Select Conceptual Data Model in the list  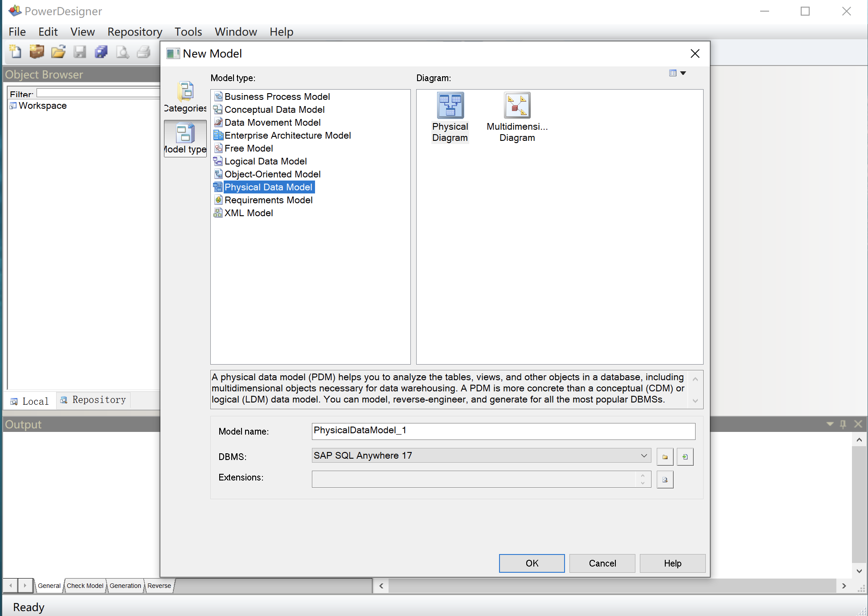tap(274, 110)
